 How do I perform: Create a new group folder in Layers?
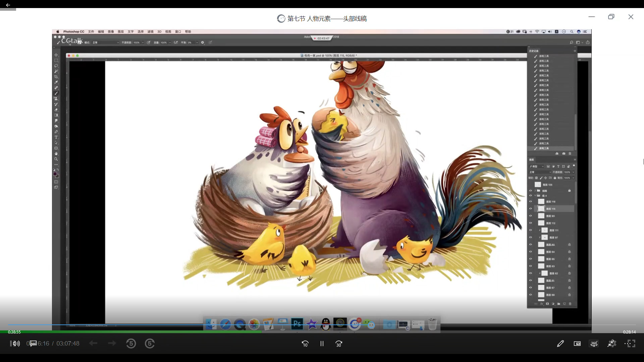pyautogui.click(x=559, y=304)
